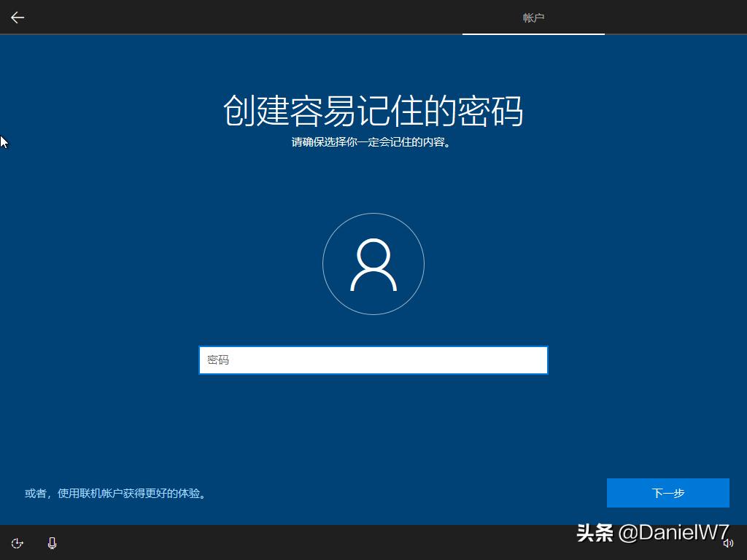Click the subtitle about remembering your password
This screenshot has height=560, width=747.
point(373,143)
